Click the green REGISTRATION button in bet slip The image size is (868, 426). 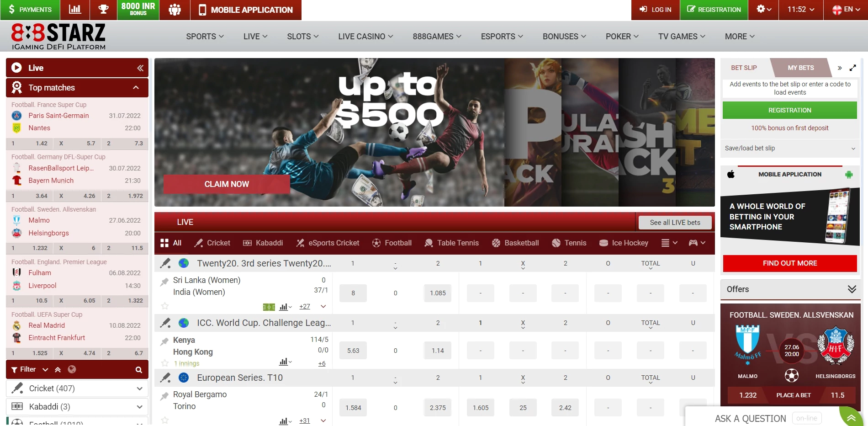pos(789,110)
